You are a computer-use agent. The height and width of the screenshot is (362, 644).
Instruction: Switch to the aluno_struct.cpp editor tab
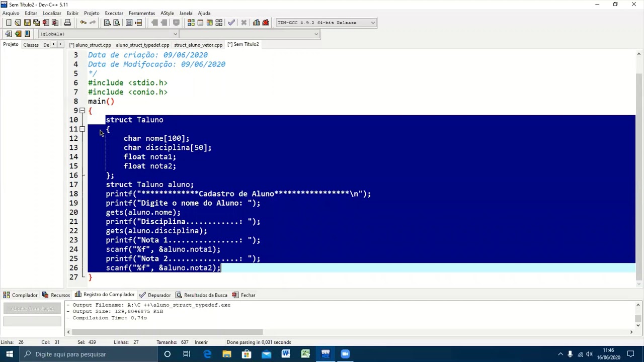[90, 45]
